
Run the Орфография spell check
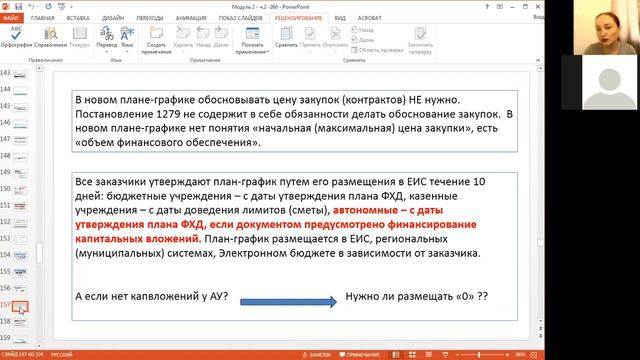(16, 37)
